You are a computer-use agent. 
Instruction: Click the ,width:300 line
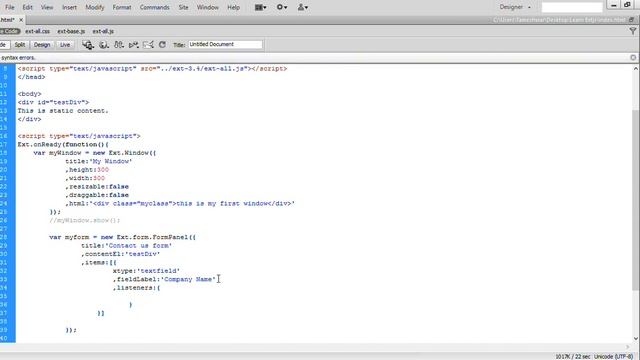85,178
